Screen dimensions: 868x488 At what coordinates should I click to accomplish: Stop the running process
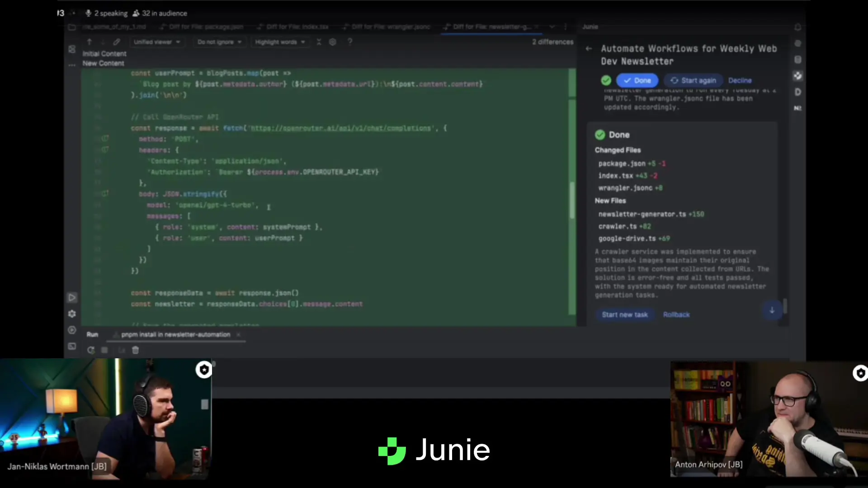(104, 350)
